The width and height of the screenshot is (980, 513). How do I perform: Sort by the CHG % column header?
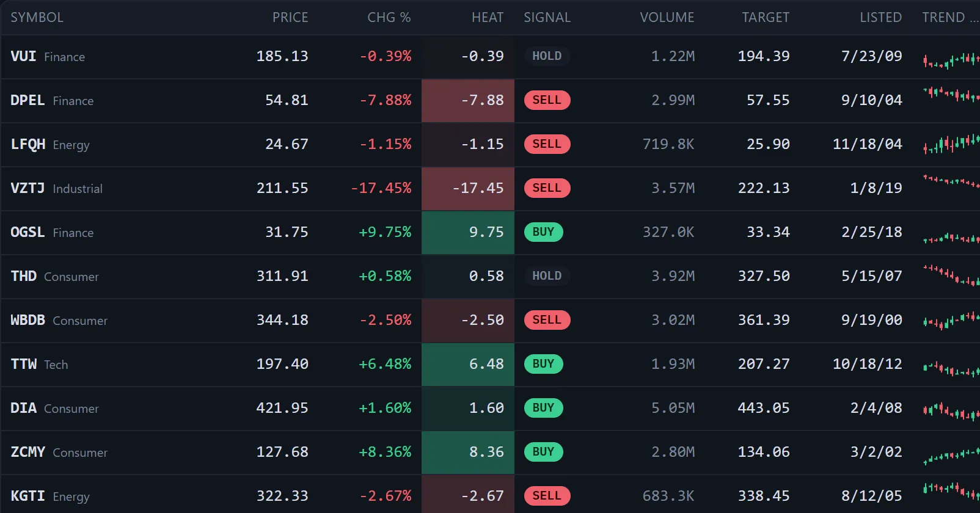click(x=389, y=18)
